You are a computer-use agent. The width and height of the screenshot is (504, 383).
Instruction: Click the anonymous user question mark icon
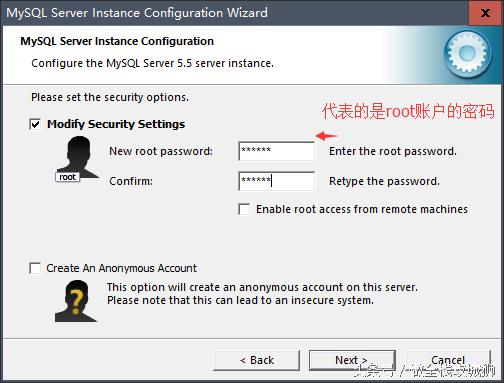tap(76, 301)
